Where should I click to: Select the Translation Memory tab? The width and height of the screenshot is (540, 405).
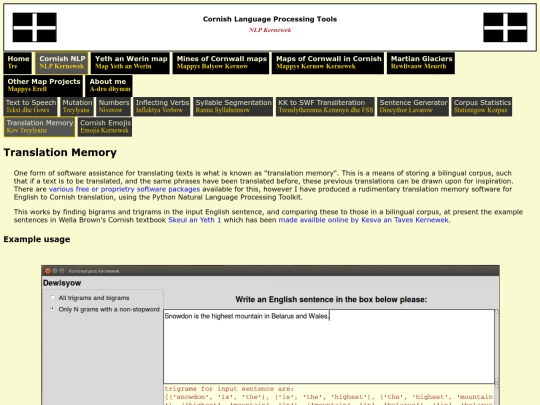(39, 127)
